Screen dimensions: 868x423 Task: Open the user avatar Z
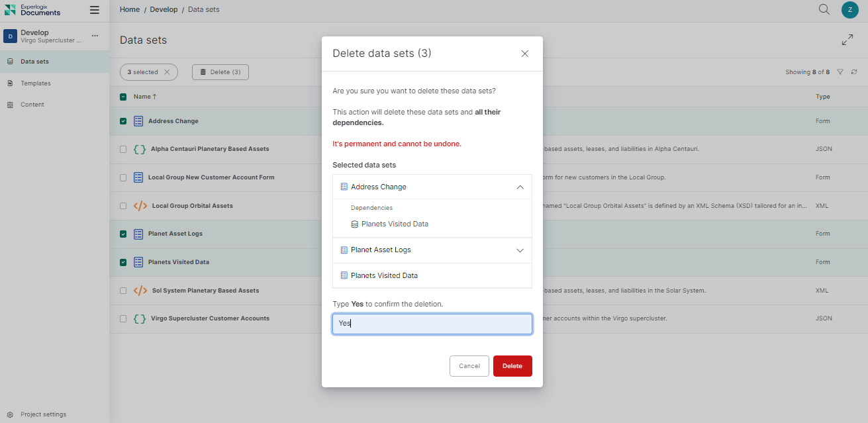[849, 9]
